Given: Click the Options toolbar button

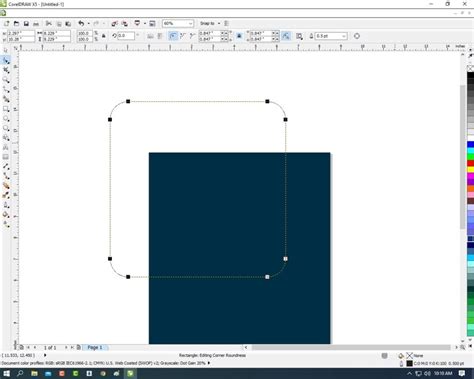Looking at the screenshot, I should tap(226, 24).
